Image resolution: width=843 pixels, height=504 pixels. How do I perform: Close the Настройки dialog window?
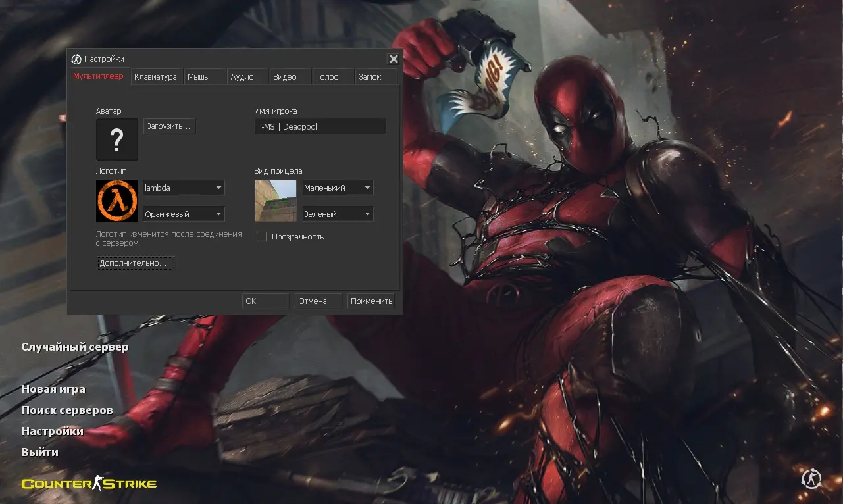coord(394,59)
